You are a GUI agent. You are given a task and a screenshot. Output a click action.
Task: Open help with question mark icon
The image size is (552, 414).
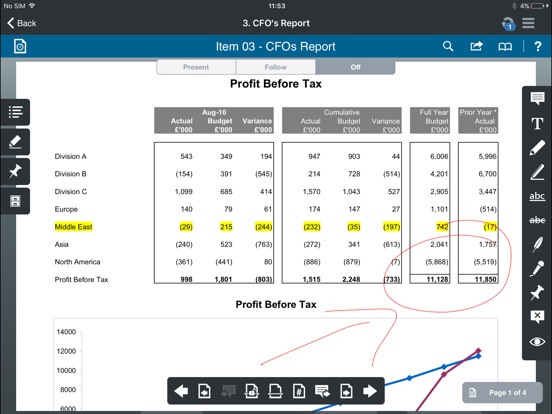click(x=538, y=46)
